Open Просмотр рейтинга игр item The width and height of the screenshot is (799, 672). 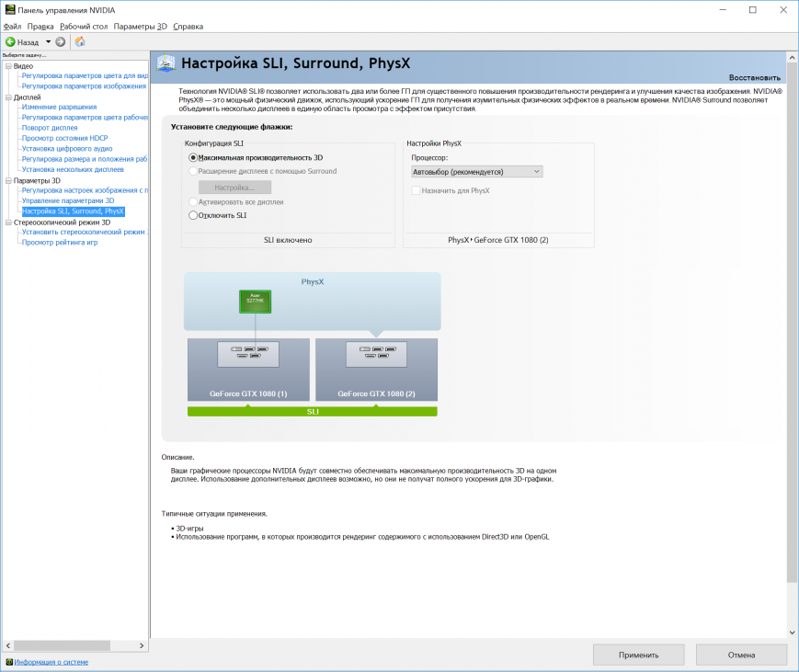pyautogui.click(x=60, y=243)
